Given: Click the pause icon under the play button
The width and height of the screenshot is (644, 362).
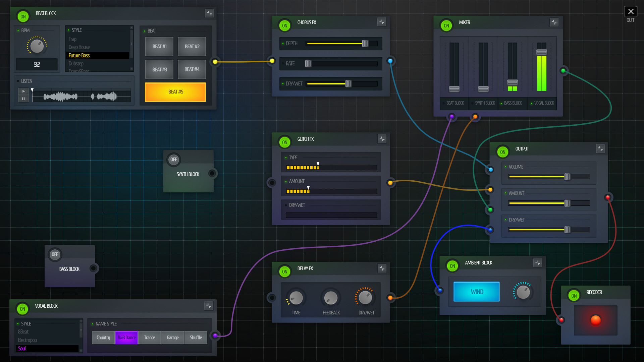Looking at the screenshot, I should click(x=23, y=99).
